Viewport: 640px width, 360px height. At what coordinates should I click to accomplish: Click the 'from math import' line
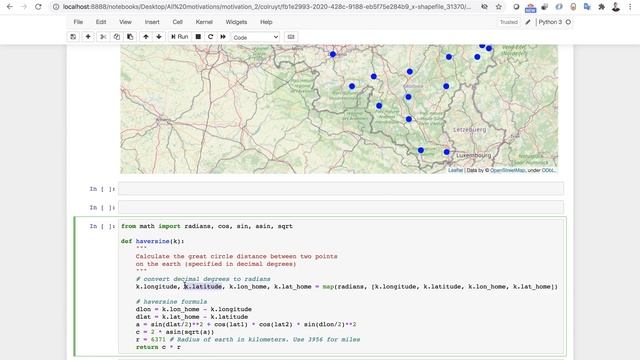(207, 226)
